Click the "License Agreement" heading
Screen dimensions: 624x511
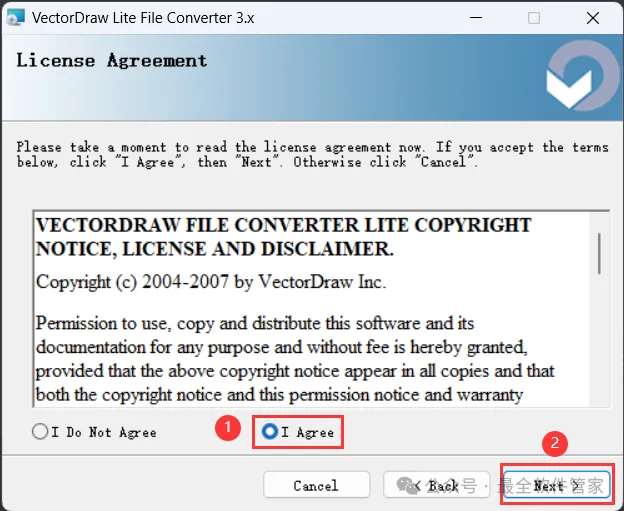tap(111, 61)
